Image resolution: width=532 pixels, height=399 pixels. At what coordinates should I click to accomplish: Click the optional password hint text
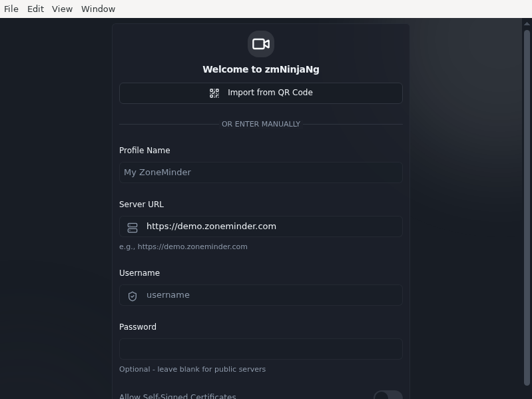(x=192, y=369)
